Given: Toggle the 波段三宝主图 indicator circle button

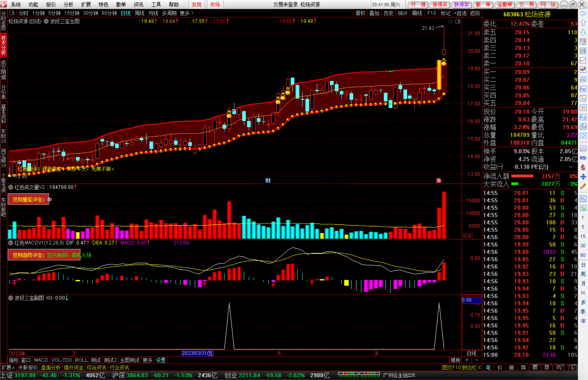Looking at the screenshot, I should 46,21.
